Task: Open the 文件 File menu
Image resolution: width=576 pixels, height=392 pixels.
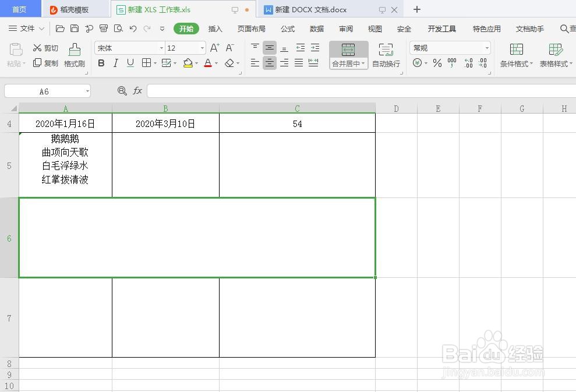Action: tap(26, 29)
